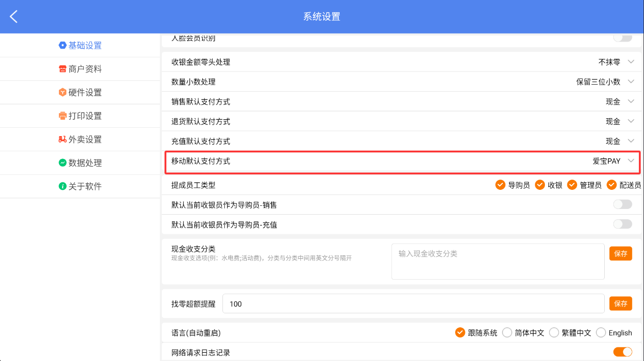644x361 pixels.
Task: Click the orange cube hardware settings icon
Action: tap(62, 93)
